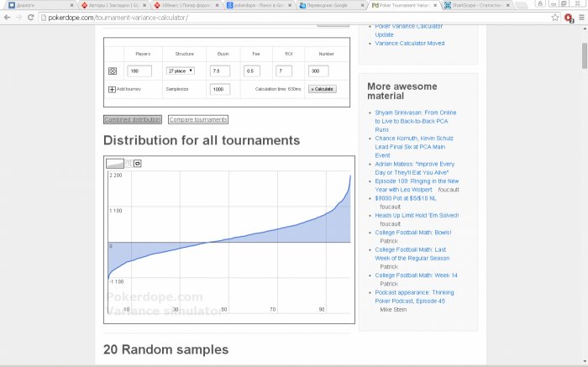The height and width of the screenshot is (367, 588).
Task: Open Heads Up Limit Hold 'Em Solved link
Action: 417,215
